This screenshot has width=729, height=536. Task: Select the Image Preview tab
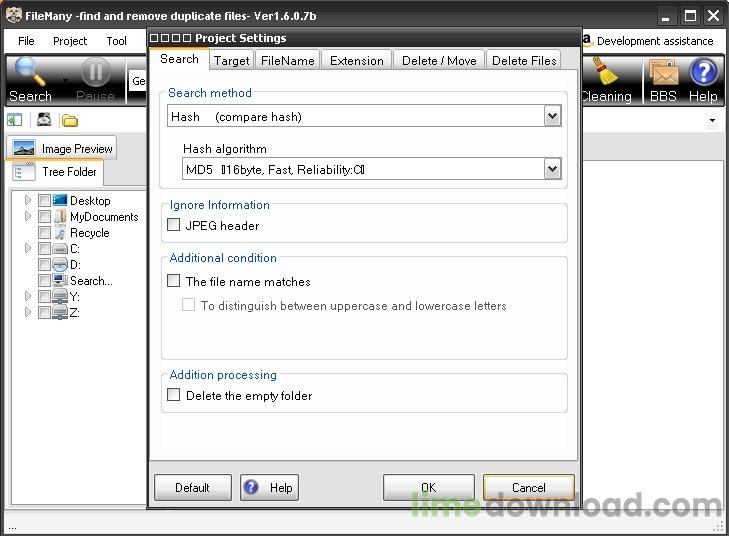[61, 148]
